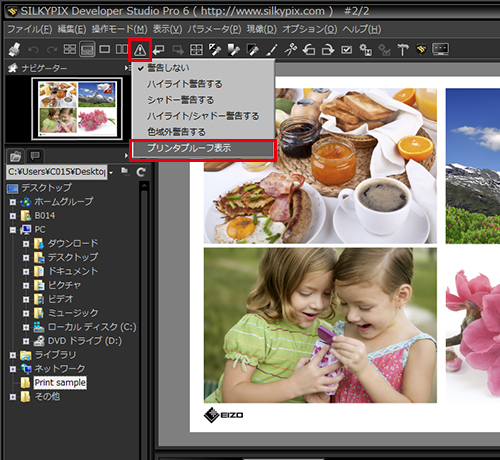The image size is (500, 460).
Task: Select the white balance eyedropper tool
Action: pos(215,50)
